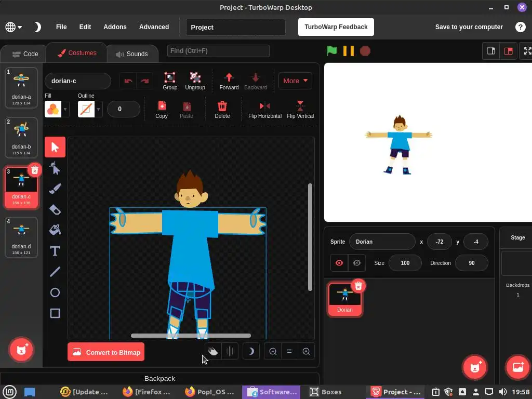532x399 pixels.
Task: Open the Backpack panel
Action: click(160, 378)
